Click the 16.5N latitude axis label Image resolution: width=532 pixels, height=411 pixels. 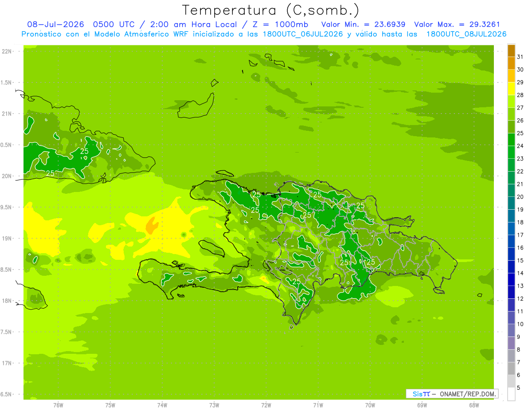coord(6,394)
